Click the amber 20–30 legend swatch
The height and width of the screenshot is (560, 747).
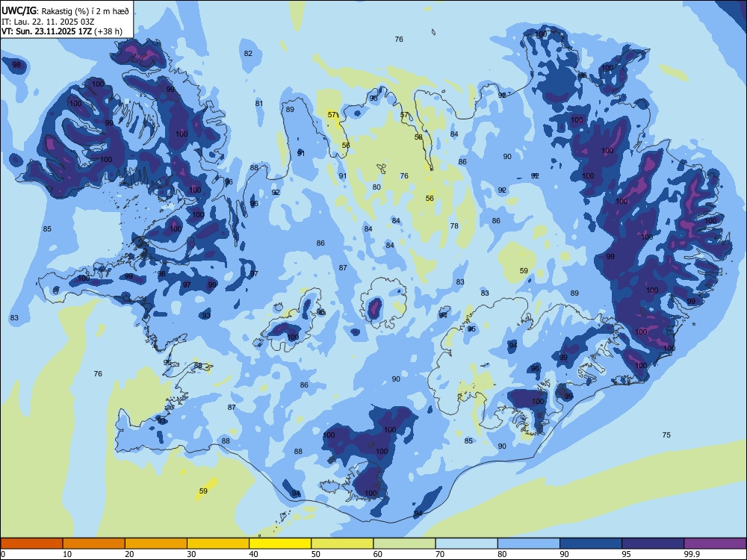pos(156,544)
